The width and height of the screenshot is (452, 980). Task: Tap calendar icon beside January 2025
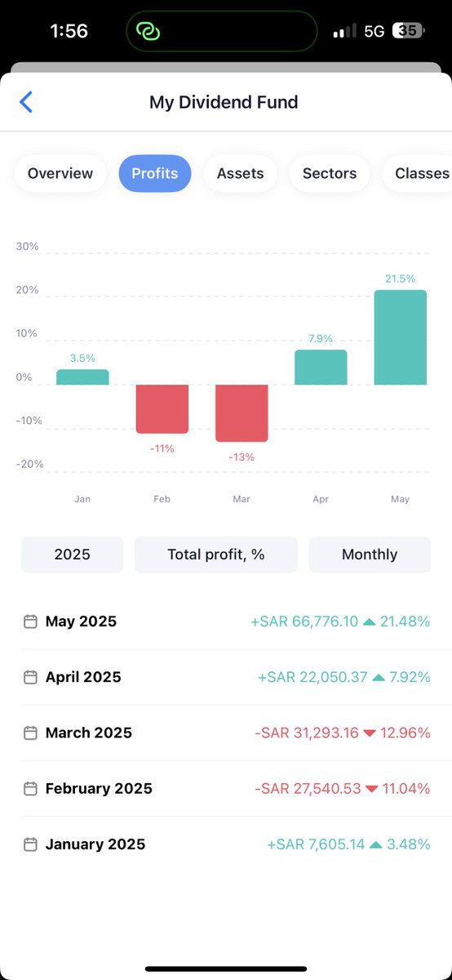(30, 844)
